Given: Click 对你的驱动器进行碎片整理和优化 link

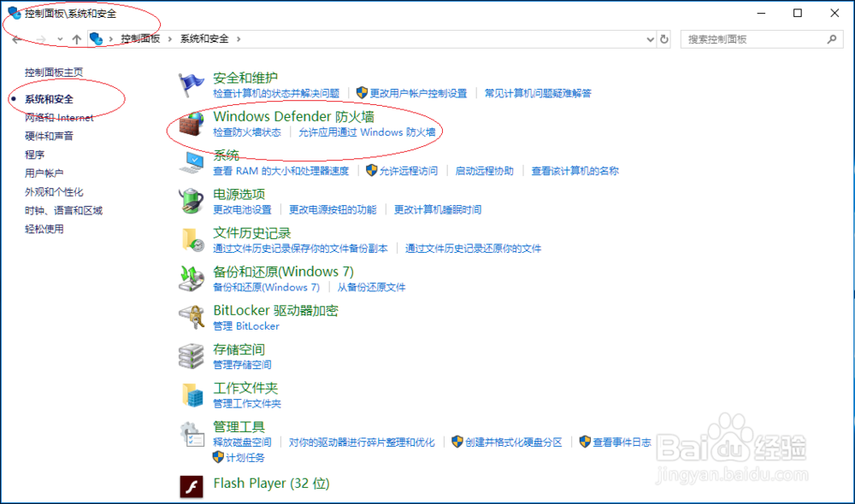Looking at the screenshot, I should point(362,442).
